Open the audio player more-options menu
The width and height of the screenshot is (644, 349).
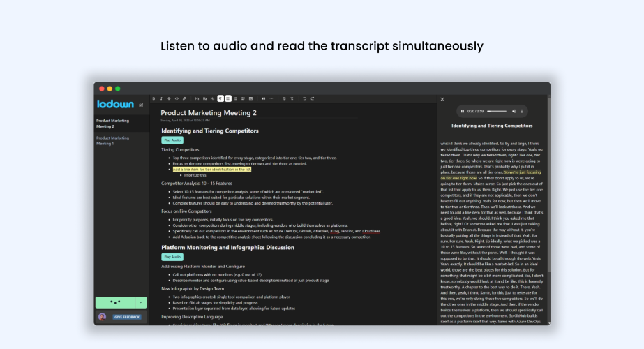(522, 111)
